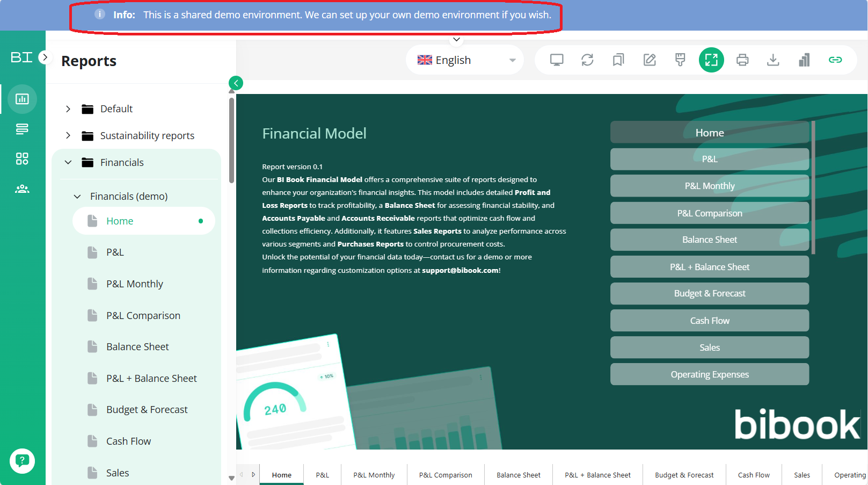Click the info icon in the banner
This screenshot has height=485, width=868.
(100, 14)
